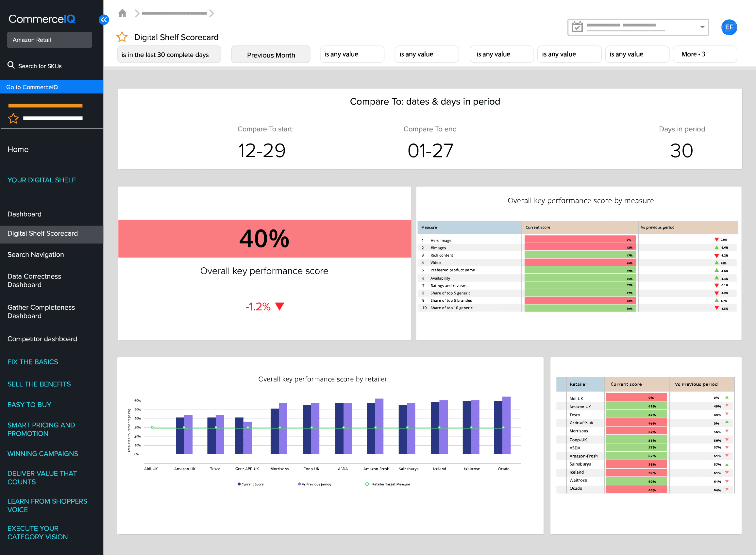Favorite the Digital Shelf Scorecard star

click(x=122, y=37)
